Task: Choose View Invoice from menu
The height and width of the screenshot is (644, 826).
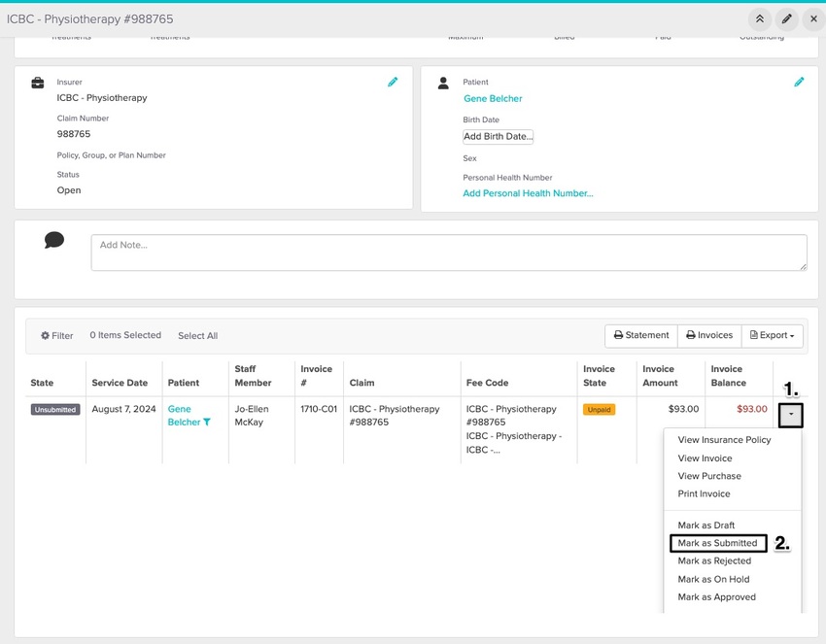Action: click(x=705, y=458)
